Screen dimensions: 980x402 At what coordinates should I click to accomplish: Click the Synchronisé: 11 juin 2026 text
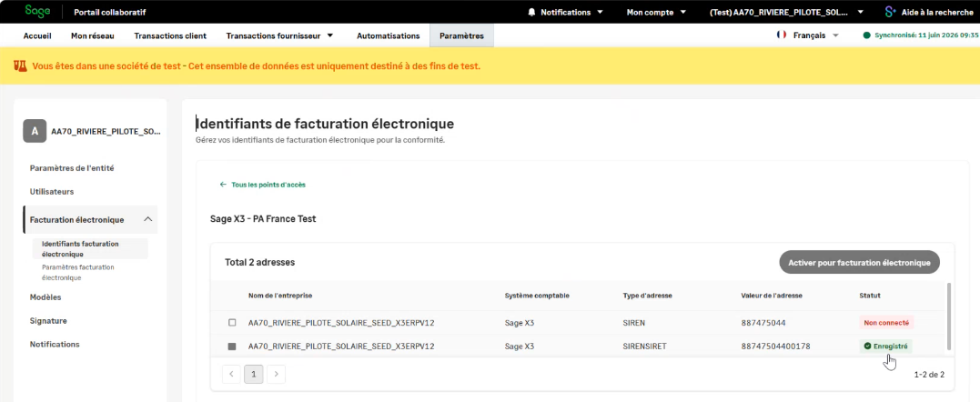click(x=926, y=35)
